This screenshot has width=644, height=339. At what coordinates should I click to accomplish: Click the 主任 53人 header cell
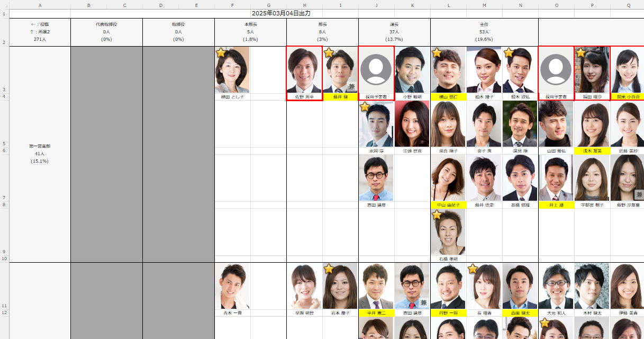[x=484, y=32]
